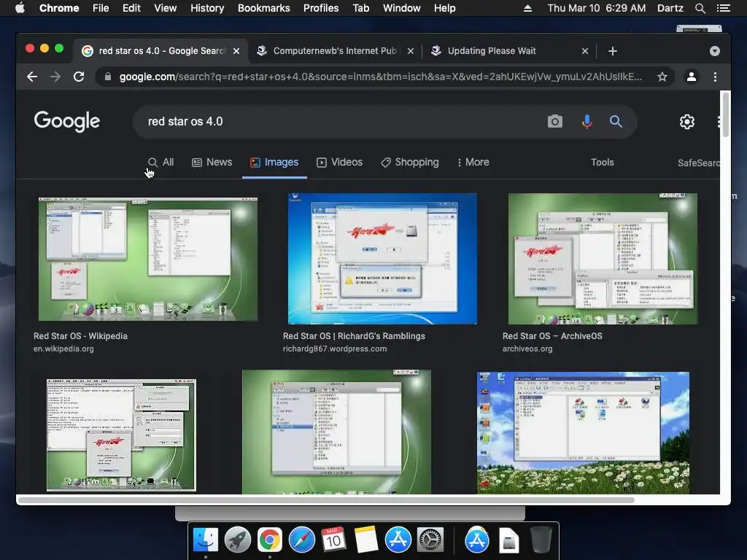Follow the richardg867.wordpress.com source link
Screen dimensions: 747x560
tap(335, 349)
